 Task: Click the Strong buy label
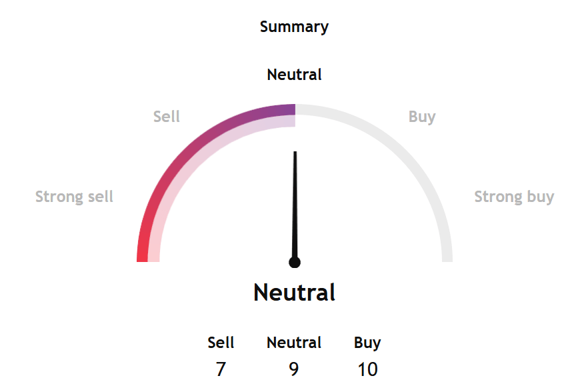click(514, 197)
